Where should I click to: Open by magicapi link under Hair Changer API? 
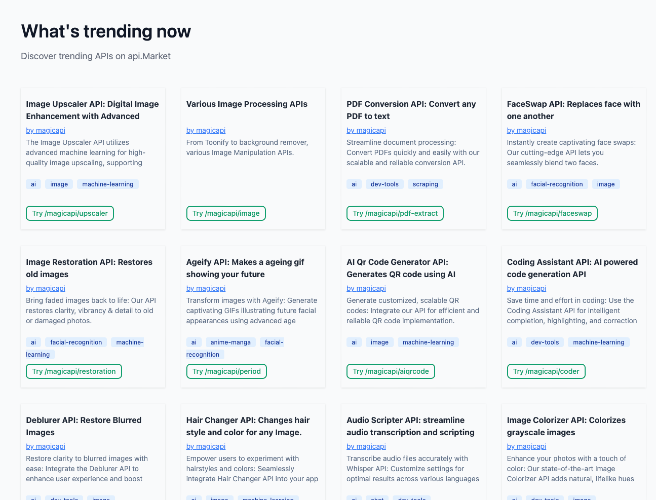206,446
